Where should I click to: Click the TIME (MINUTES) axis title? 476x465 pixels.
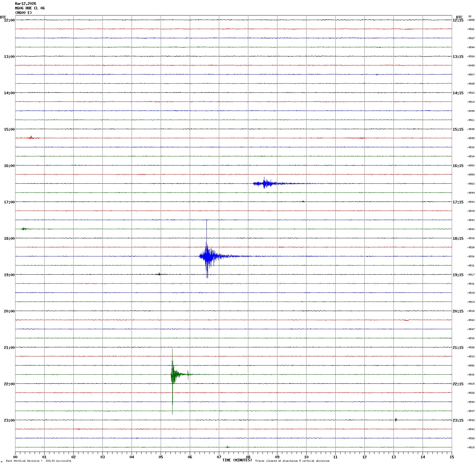(x=237, y=460)
